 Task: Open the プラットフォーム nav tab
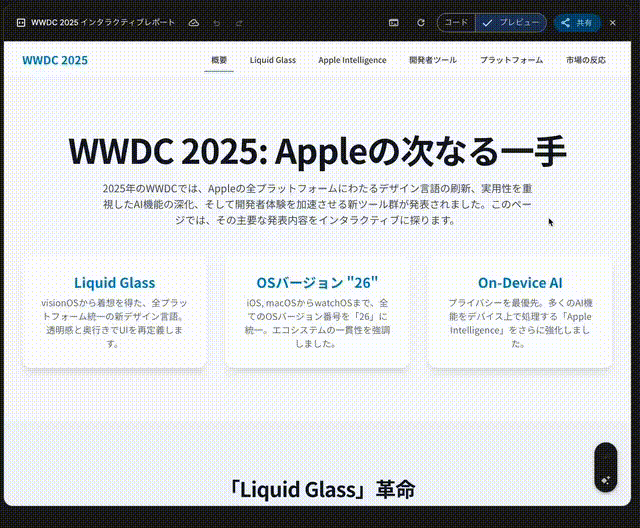pyautogui.click(x=511, y=60)
